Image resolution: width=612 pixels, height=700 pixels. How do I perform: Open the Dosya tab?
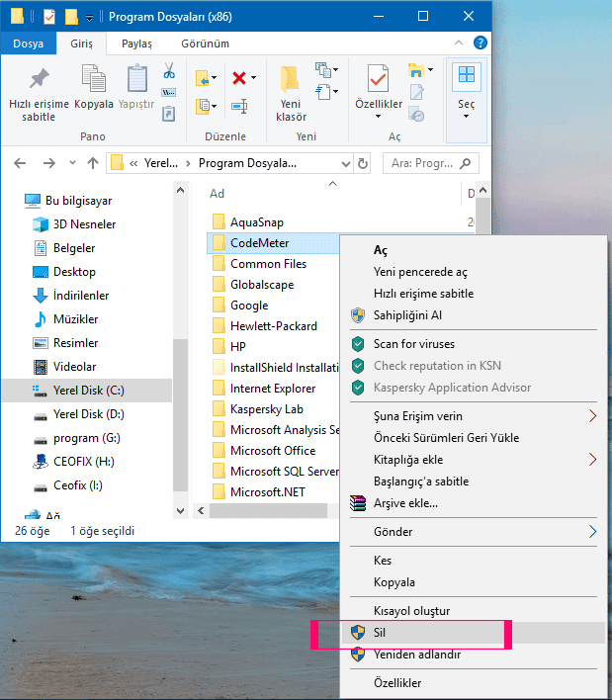point(28,44)
